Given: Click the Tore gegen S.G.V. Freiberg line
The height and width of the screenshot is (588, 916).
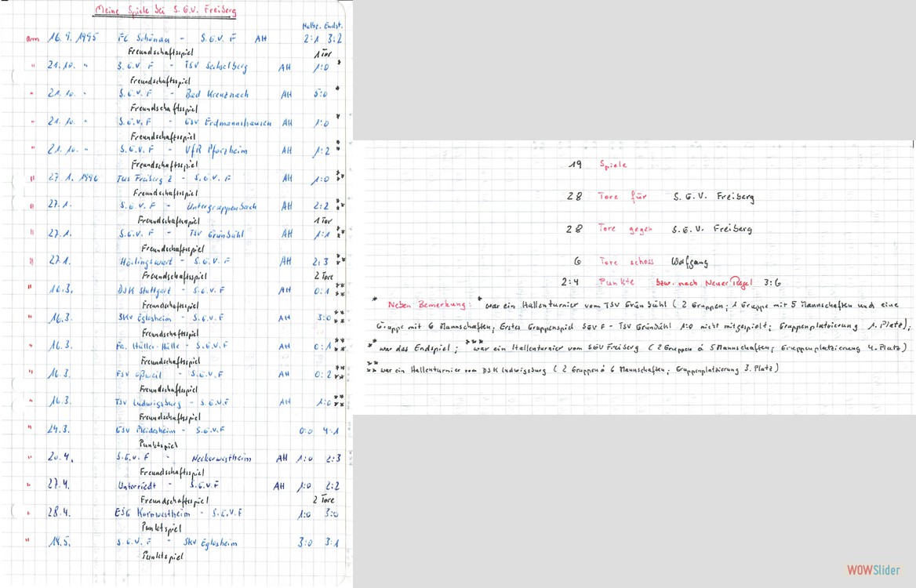Looking at the screenshot, I should 659,229.
